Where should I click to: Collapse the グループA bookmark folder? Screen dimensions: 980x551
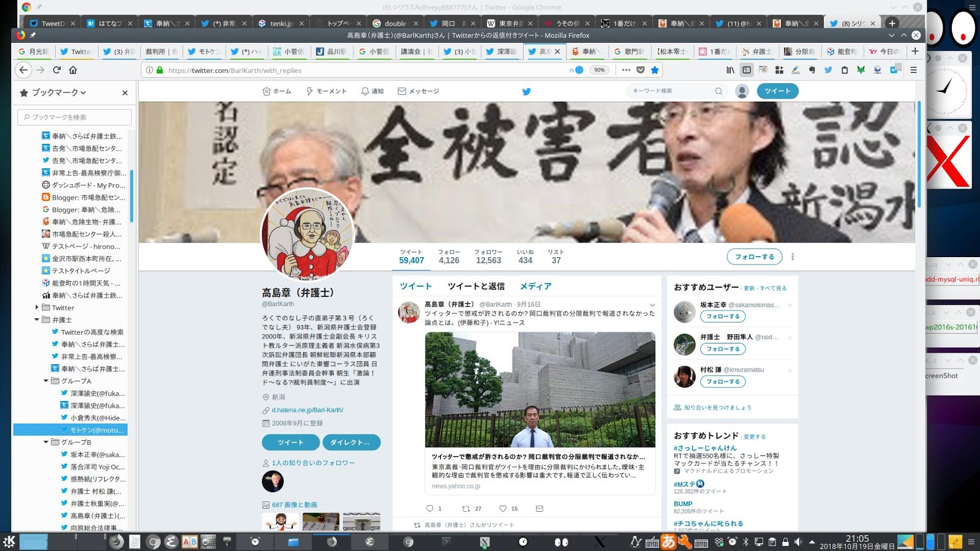[x=46, y=381]
